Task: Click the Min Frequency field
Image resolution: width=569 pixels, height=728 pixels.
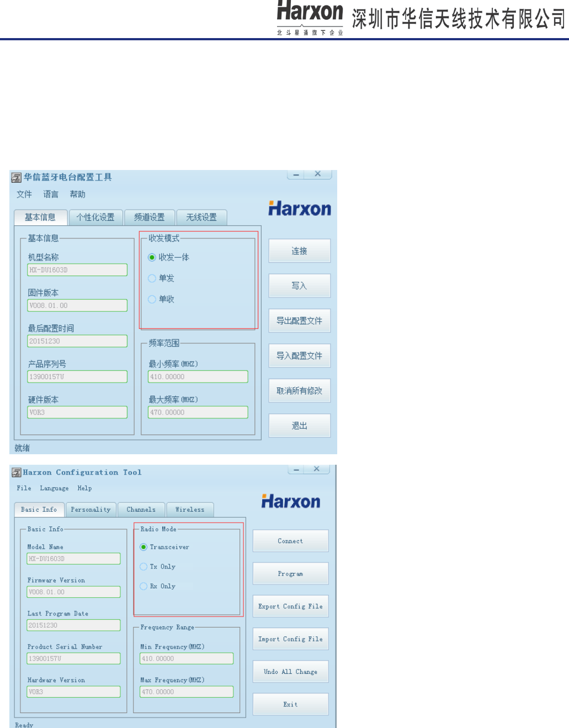Action: (x=187, y=658)
